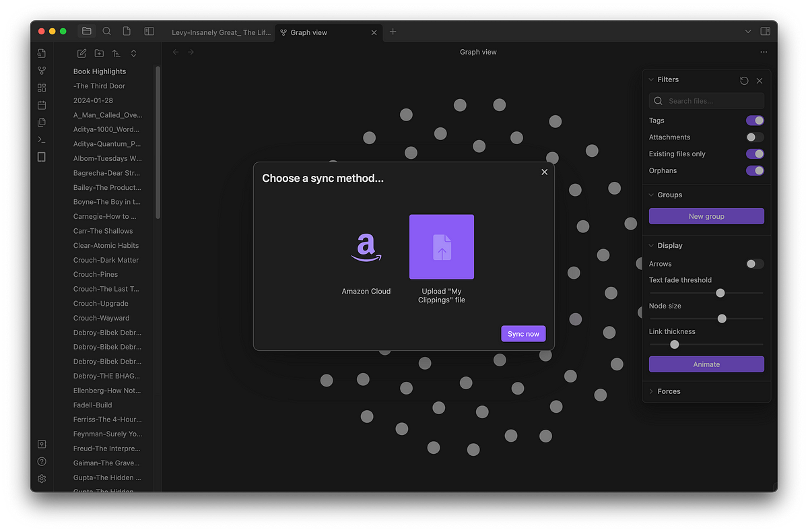The image size is (808, 532).
Task: Open command palette terminal icon
Action: pyautogui.click(x=42, y=139)
